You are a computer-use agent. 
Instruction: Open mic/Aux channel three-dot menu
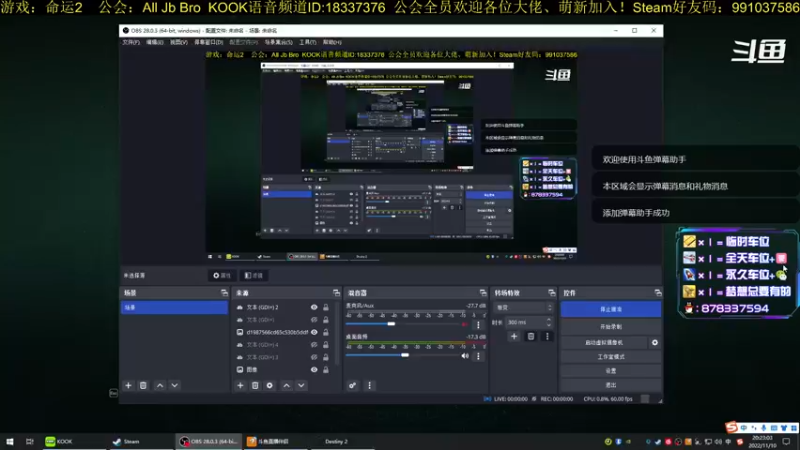(478, 324)
